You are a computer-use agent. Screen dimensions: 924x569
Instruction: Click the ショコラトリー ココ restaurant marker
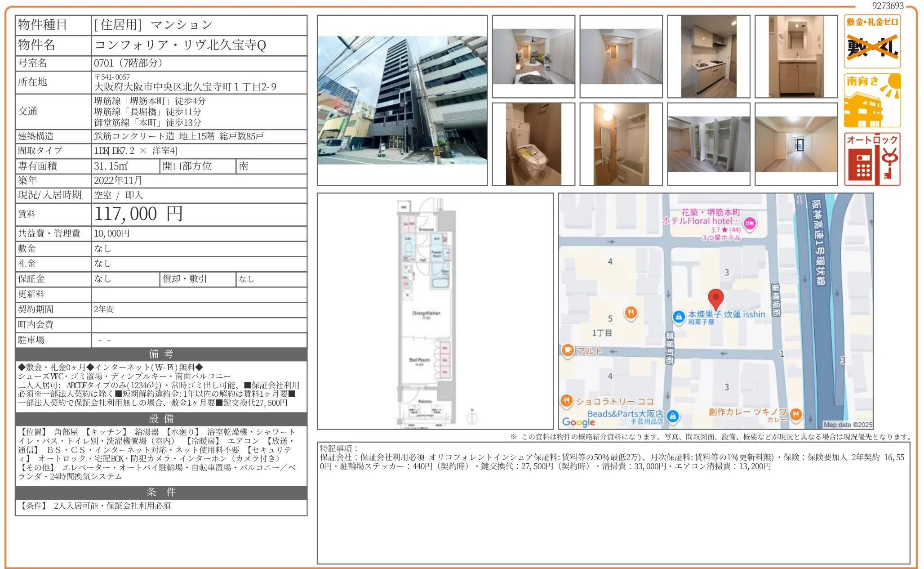(567, 400)
